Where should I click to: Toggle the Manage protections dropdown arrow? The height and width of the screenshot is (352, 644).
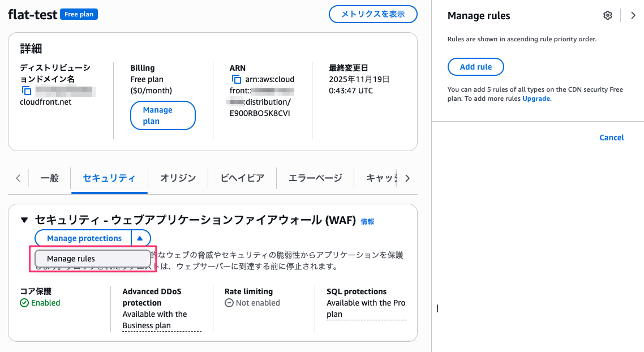(x=140, y=238)
